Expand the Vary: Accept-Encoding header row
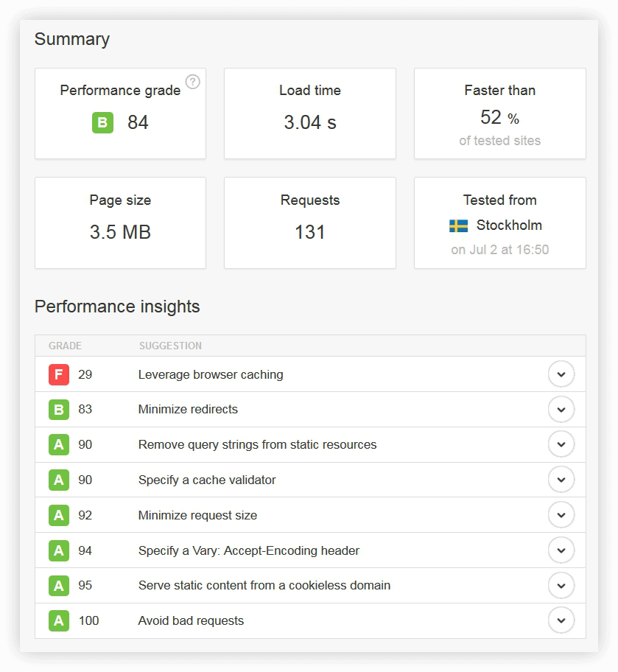 coord(561,550)
